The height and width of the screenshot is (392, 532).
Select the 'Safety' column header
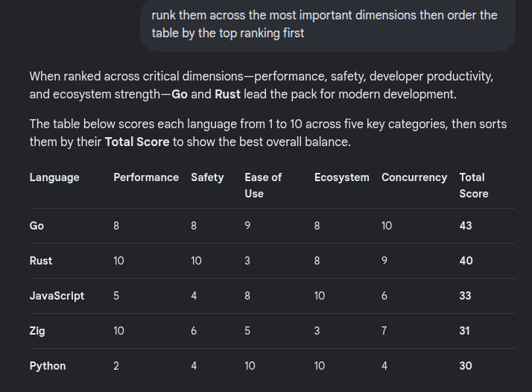coord(207,177)
